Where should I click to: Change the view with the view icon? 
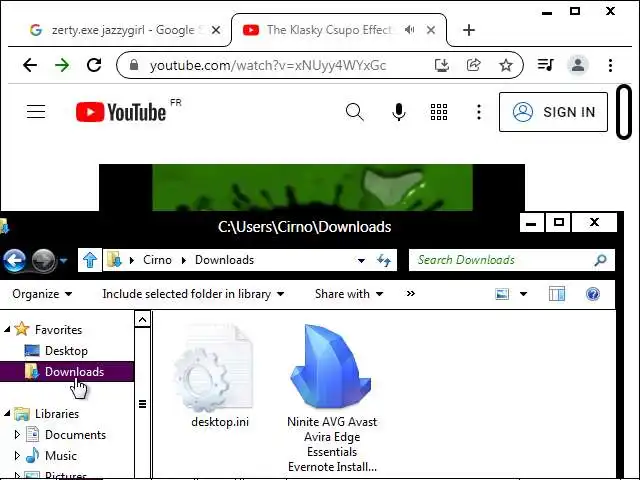(x=502, y=294)
